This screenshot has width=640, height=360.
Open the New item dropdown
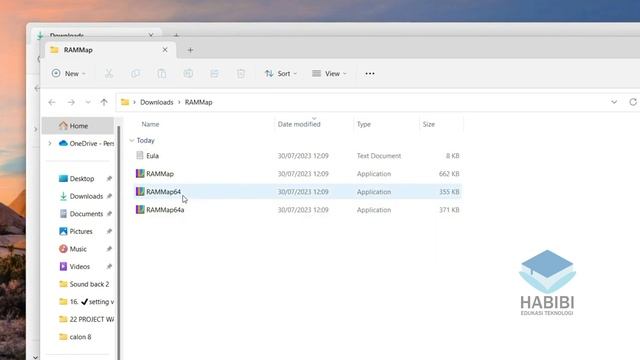tap(69, 73)
